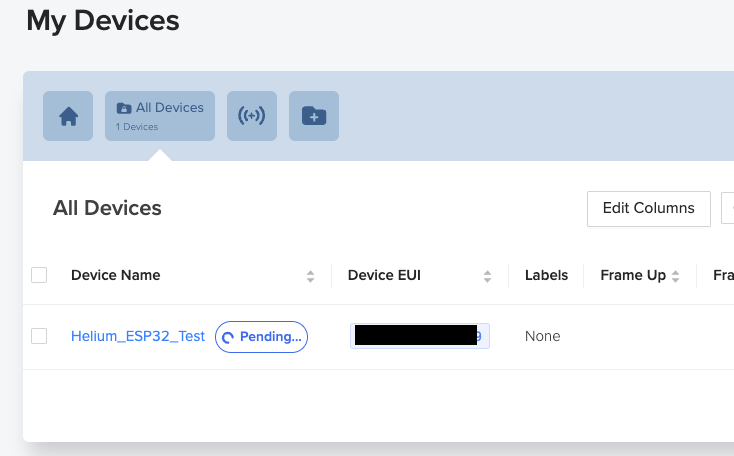The height and width of the screenshot is (456, 734).
Task: Click the add label folder-plus icon
Action: 314,116
